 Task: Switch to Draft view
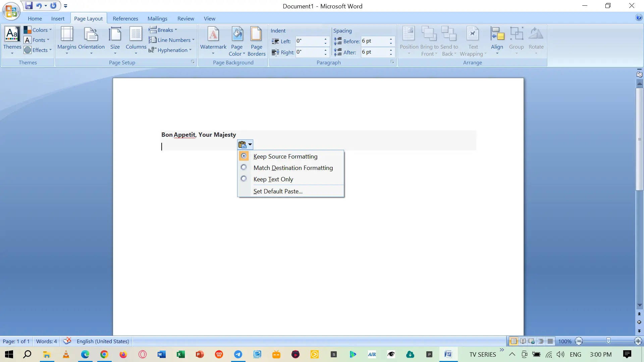point(550,341)
